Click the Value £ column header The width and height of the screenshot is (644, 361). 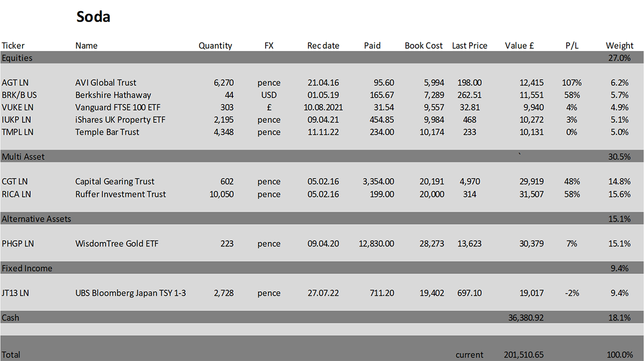[519, 46]
